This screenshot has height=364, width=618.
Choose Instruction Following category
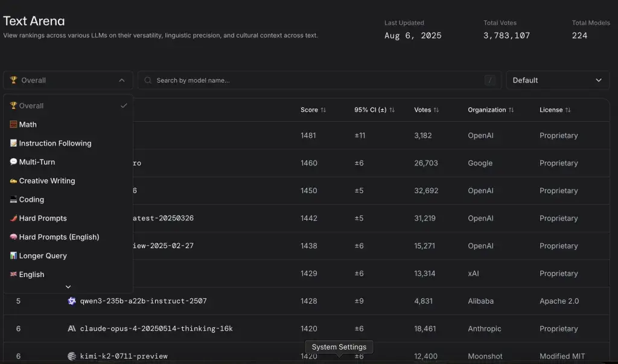pyautogui.click(x=55, y=143)
